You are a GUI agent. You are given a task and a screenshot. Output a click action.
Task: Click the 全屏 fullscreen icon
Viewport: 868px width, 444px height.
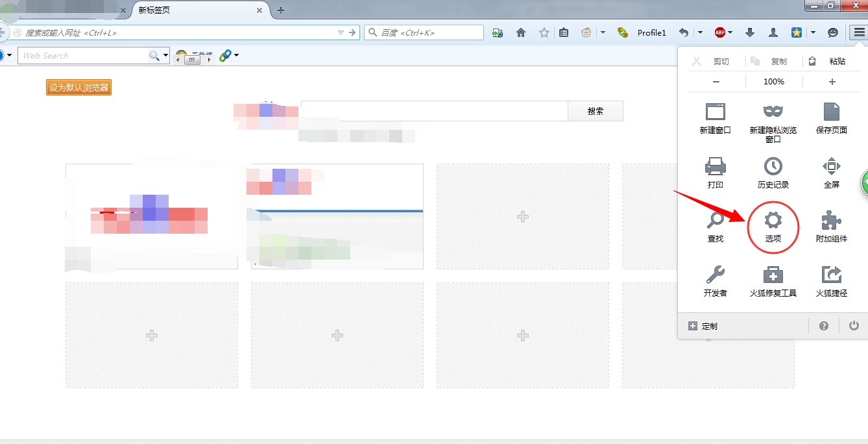831,167
